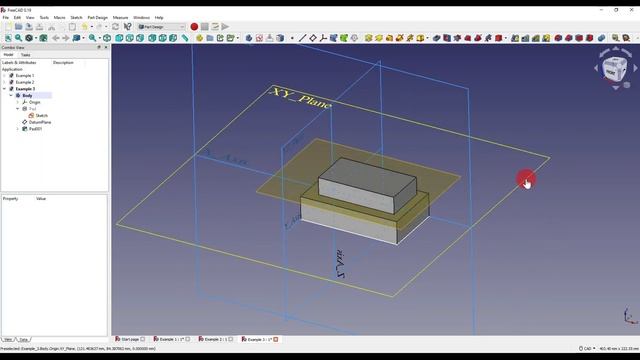Switch to Start page document tab
Viewport: 640px width, 360px height.
tap(130, 339)
